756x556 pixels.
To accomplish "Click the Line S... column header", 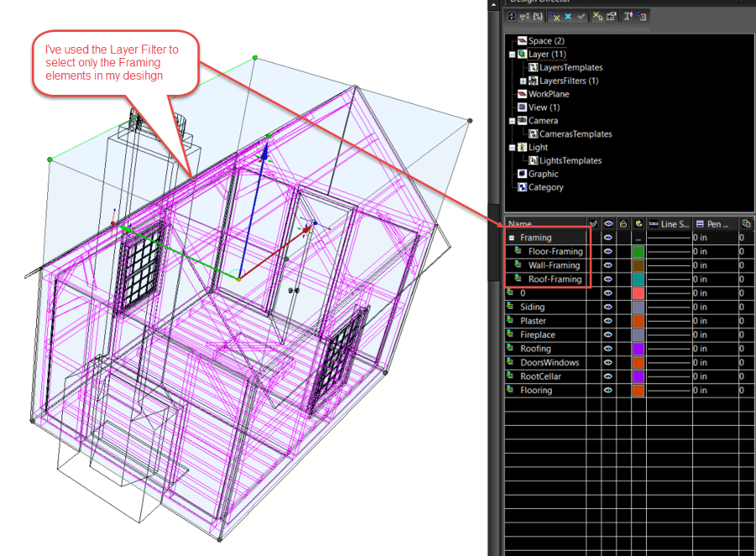I will coord(669,223).
